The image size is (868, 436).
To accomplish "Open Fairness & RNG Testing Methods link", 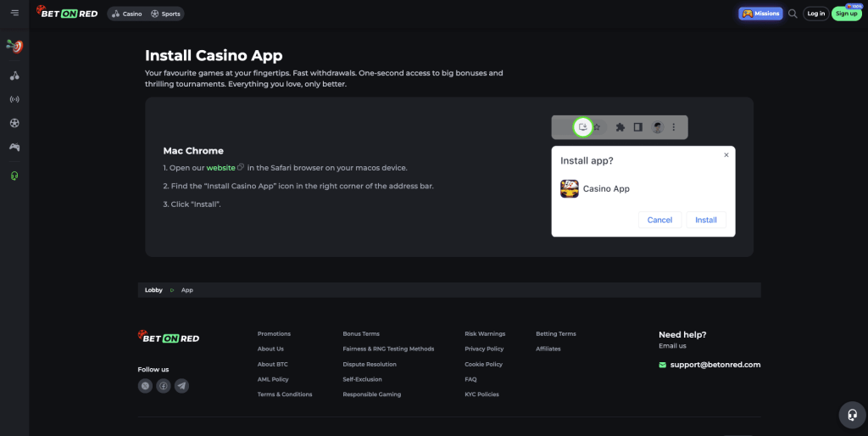I will 388,349.
